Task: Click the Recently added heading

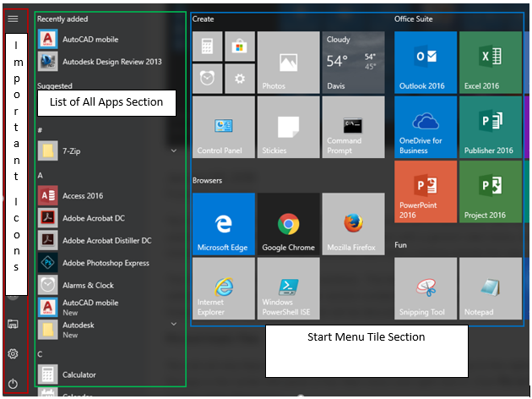Action: [x=62, y=19]
